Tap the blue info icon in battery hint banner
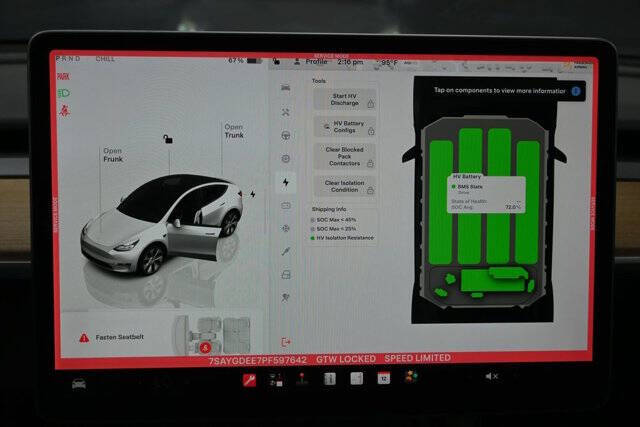Image resolution: width=640 pixels, height=427 pixels. coord(576,91)
